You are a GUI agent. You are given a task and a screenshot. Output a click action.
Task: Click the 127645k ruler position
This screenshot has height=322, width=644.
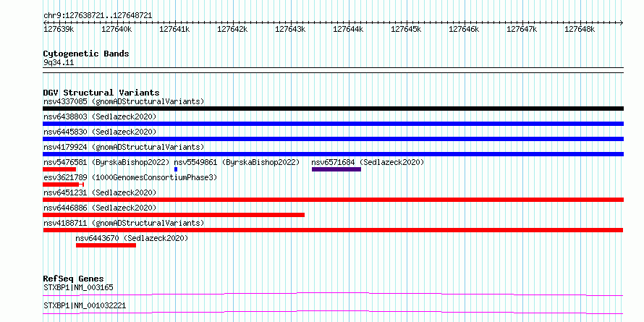pos(406,29)
